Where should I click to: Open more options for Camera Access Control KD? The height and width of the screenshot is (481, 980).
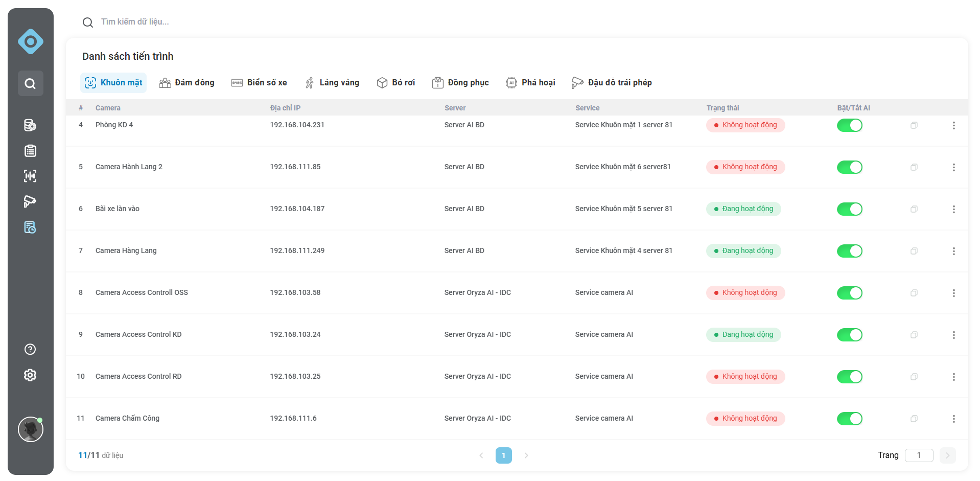[953, 335]
